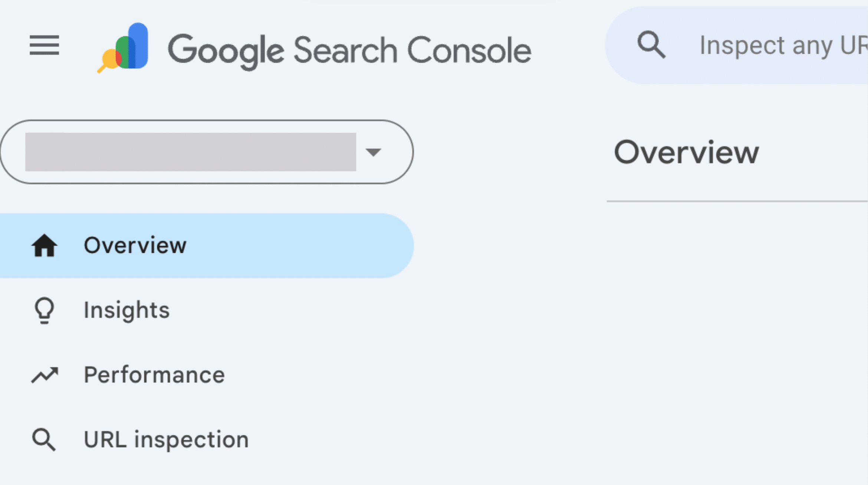
Task: Open the Performance report label
Action: click(154, 375)
